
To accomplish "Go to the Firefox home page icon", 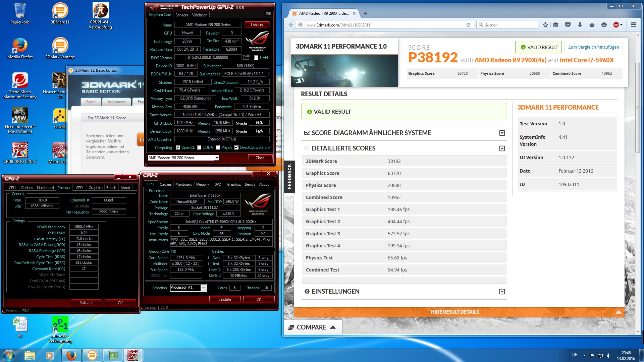I will pos(592,25).
